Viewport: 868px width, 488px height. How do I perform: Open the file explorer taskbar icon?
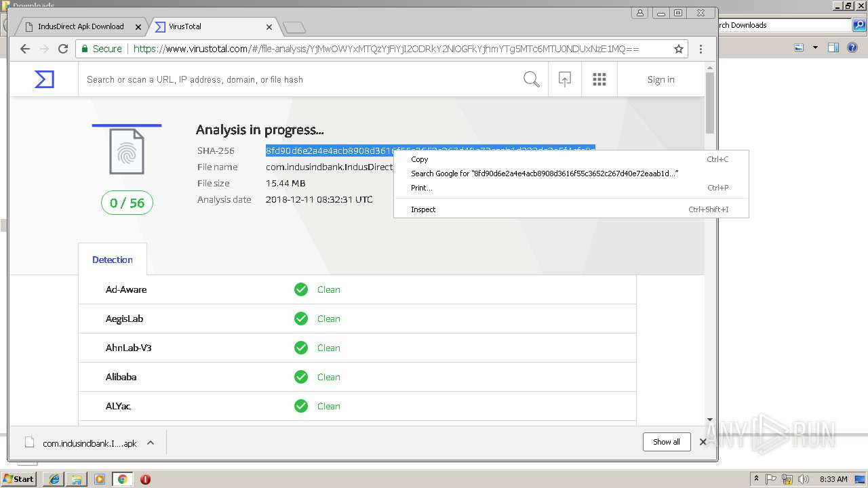77,479
